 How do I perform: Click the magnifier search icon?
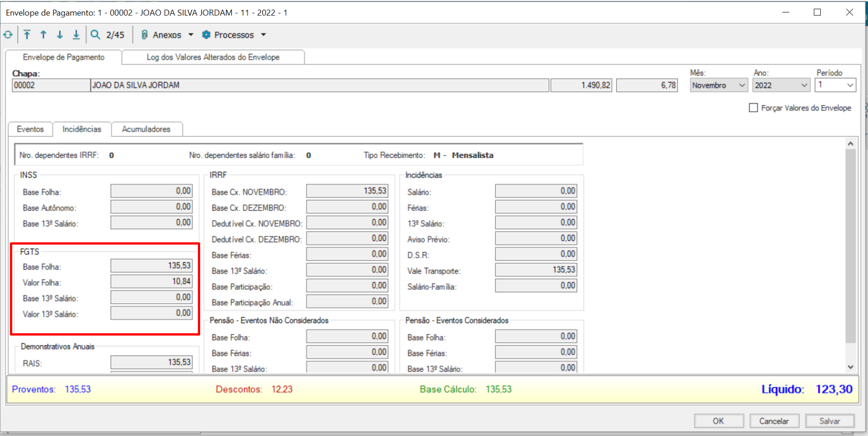[x=96, y=35]
